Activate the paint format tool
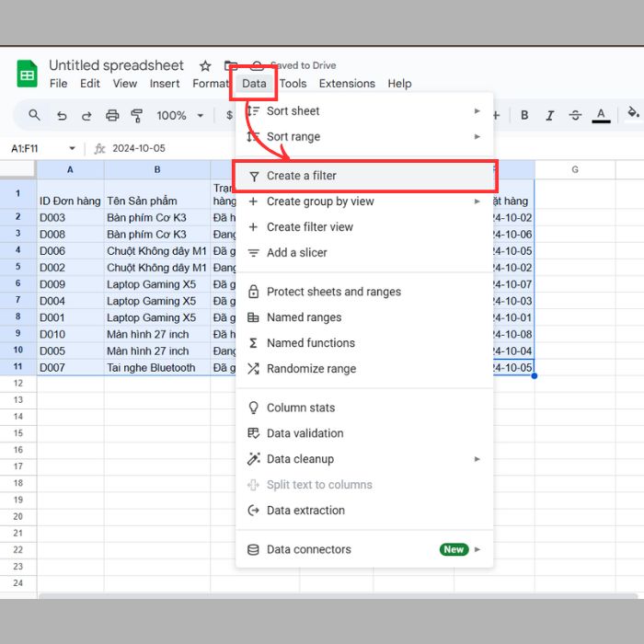The width and height of the screenshot is (644, 644). coord(137,116)
